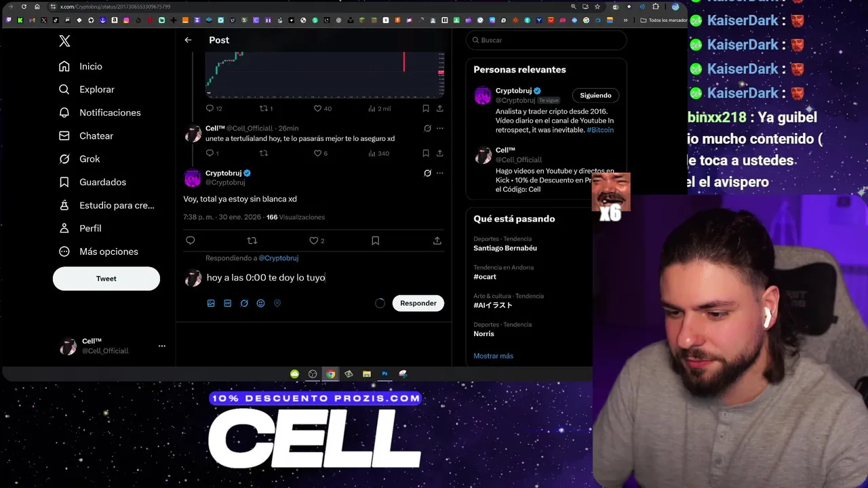Click the Tweet button
The image size is (868, 488).
(x=106, y=279)
